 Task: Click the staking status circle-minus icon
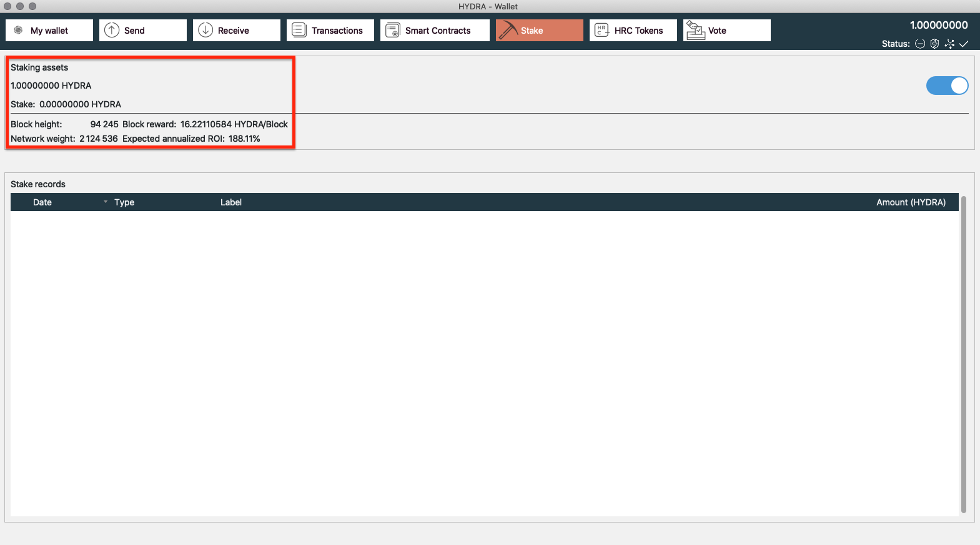pos(920,44)
